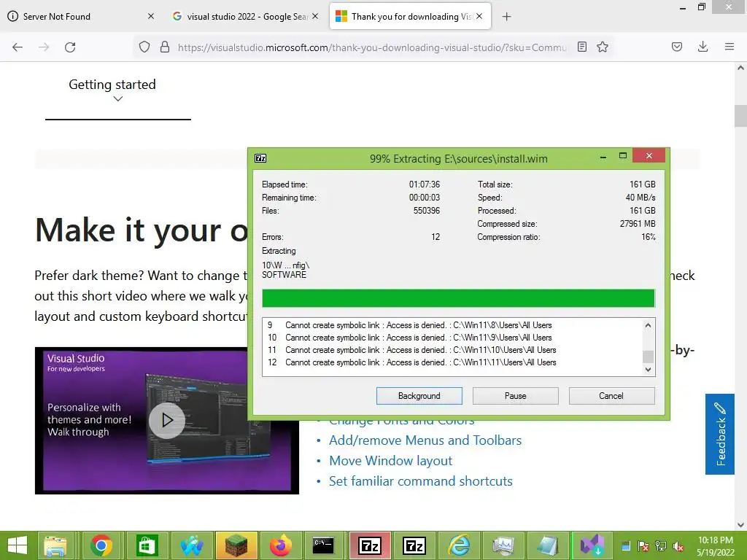Screen dimensions: 747x560
Task: Open the Firefox downloads panel
Action: [x=703, y=47]
